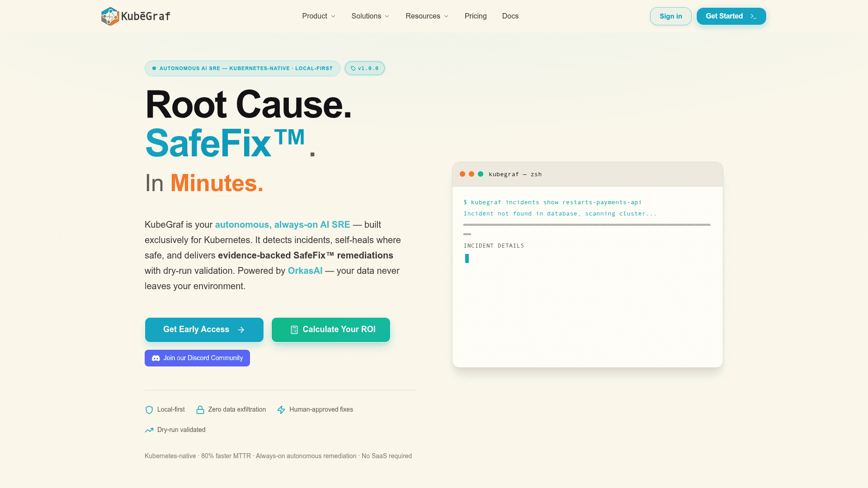The image size is (868, 488).
Task: Click the Discord logo icon
Action: [x=156, y=358]
